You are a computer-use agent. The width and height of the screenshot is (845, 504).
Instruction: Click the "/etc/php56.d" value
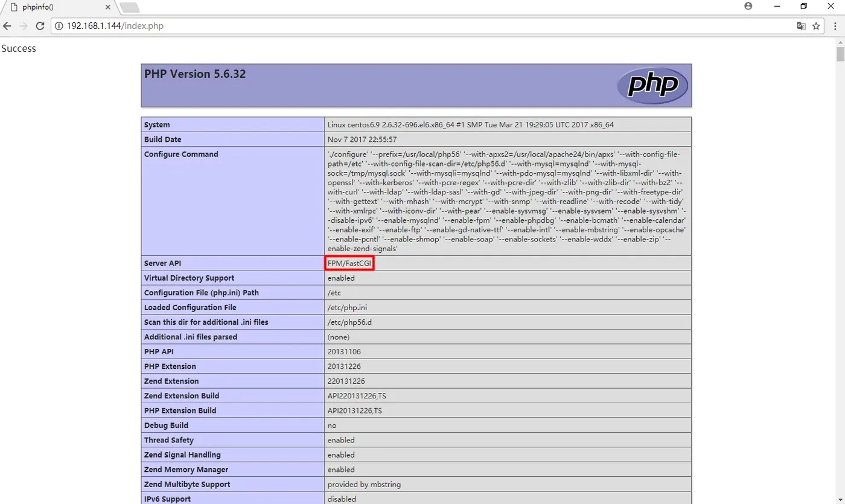349,322
